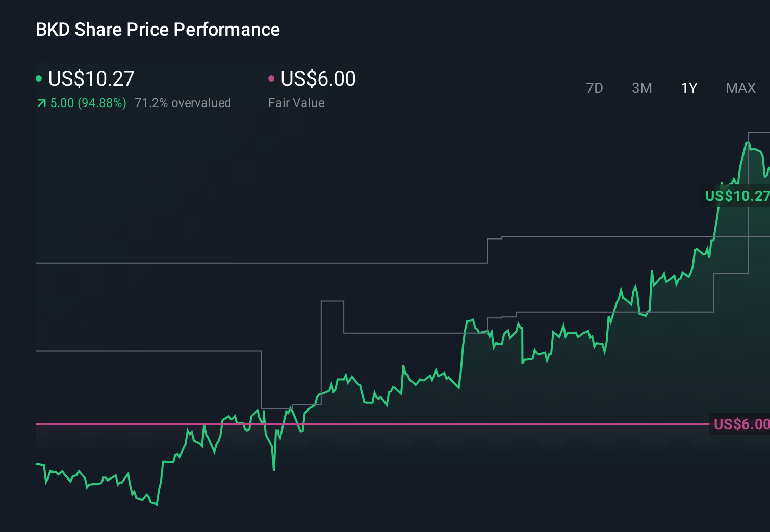
Task: Click the pink Fair Value legend dot
Action: 272,78
